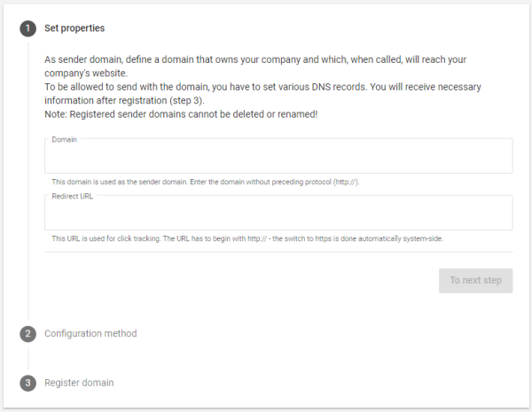
Task: Click the To next step button
Action: (475, 281)
